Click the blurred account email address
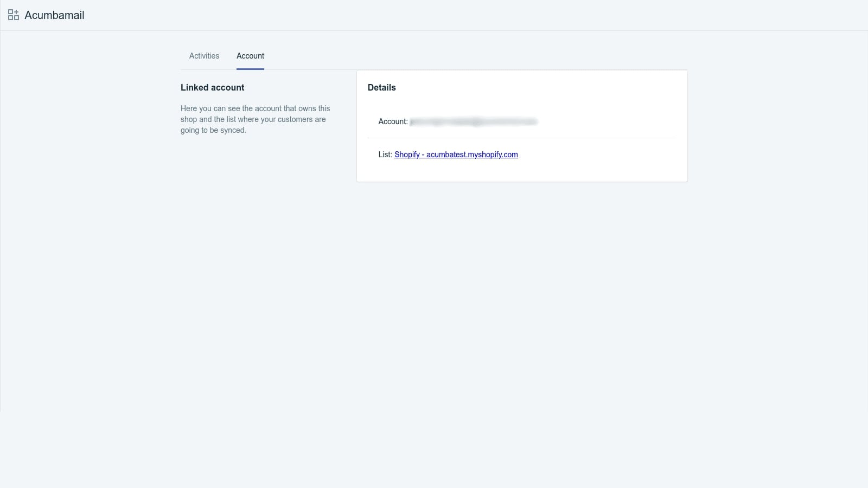Viewport: 868px width, 488px height. pos(474,121)
